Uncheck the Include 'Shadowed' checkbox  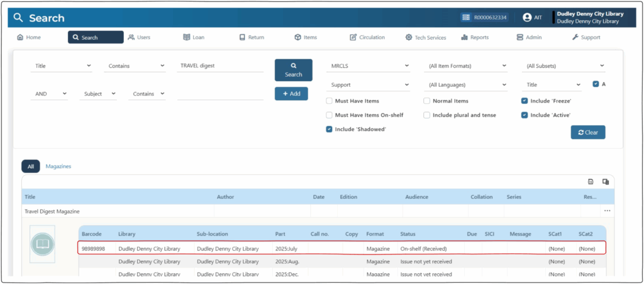(x=329, y=129)
